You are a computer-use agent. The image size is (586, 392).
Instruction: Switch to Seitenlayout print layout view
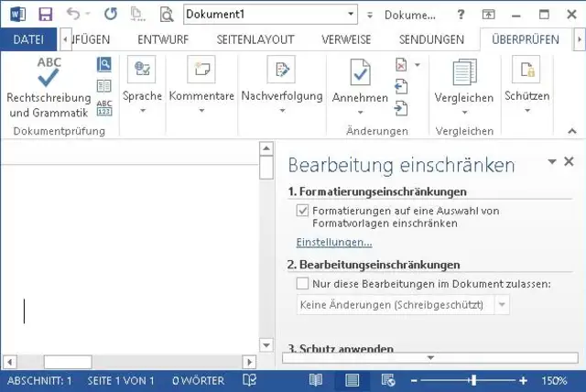[x=352, y=380]
